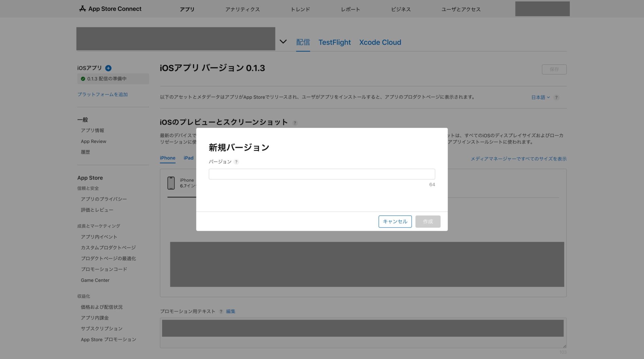Open the ユーザとアクセス menu
Viewport: 644px width, 359px height.
pos(461,9)
